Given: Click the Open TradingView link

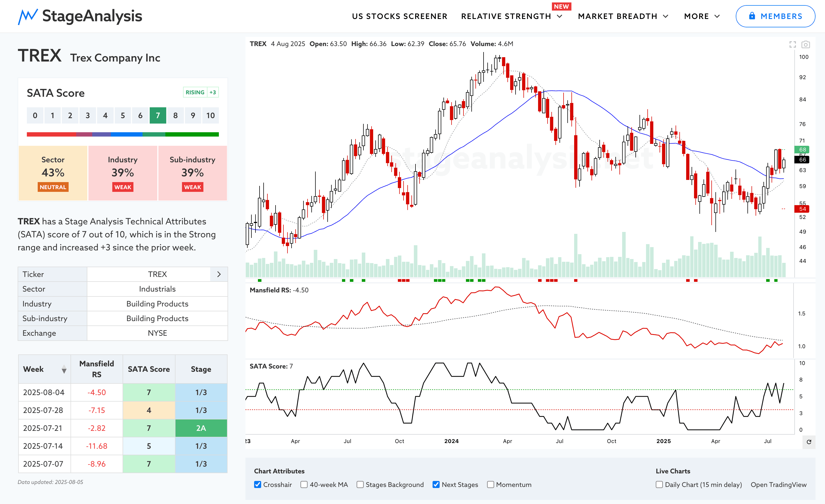Looking at the screenshot, I should pyautogui.click(x=778, y=484).
